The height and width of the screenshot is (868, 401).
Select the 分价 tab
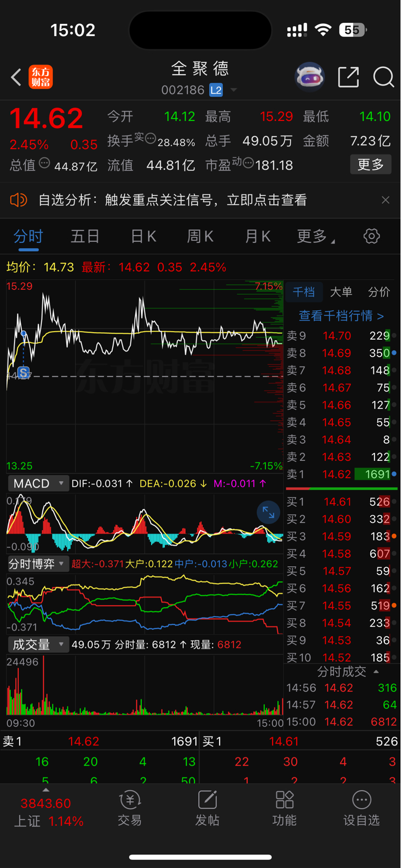(379, 292)
